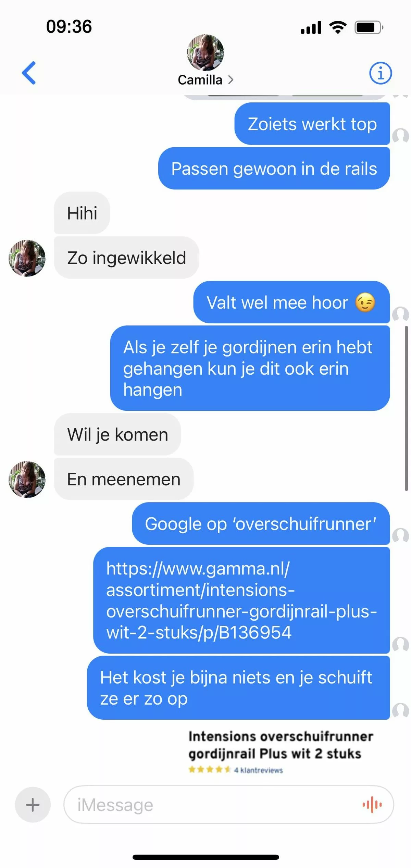
Task: Tap the 'Wil je komen' message bubble
Action: click(x=117, y=434)
